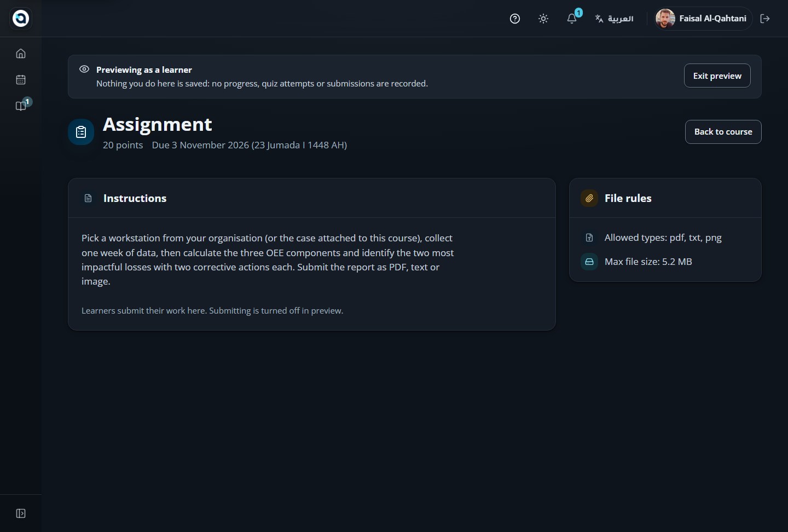Screen dimensions: 788x532
Task: Click the Exit preview button
Action: [x=717, y=76]
